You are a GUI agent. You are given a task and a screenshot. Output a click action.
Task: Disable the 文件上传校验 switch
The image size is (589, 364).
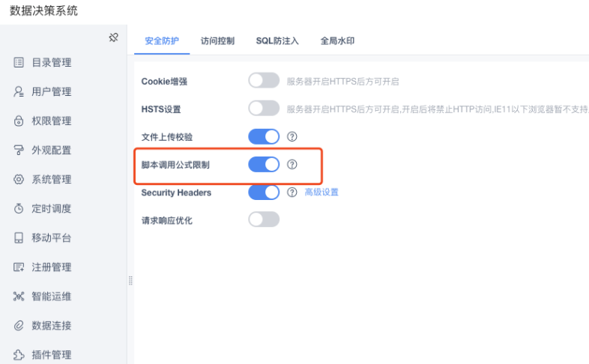click(264, 136)
